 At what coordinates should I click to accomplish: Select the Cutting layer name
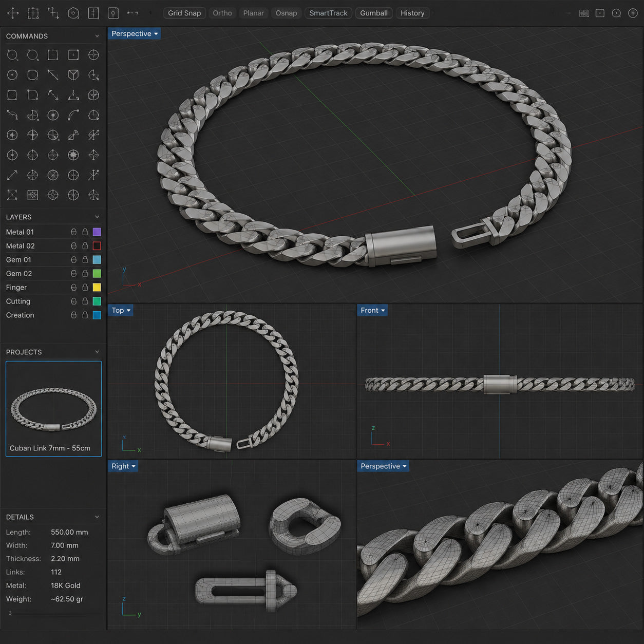[x=18, y=301]
